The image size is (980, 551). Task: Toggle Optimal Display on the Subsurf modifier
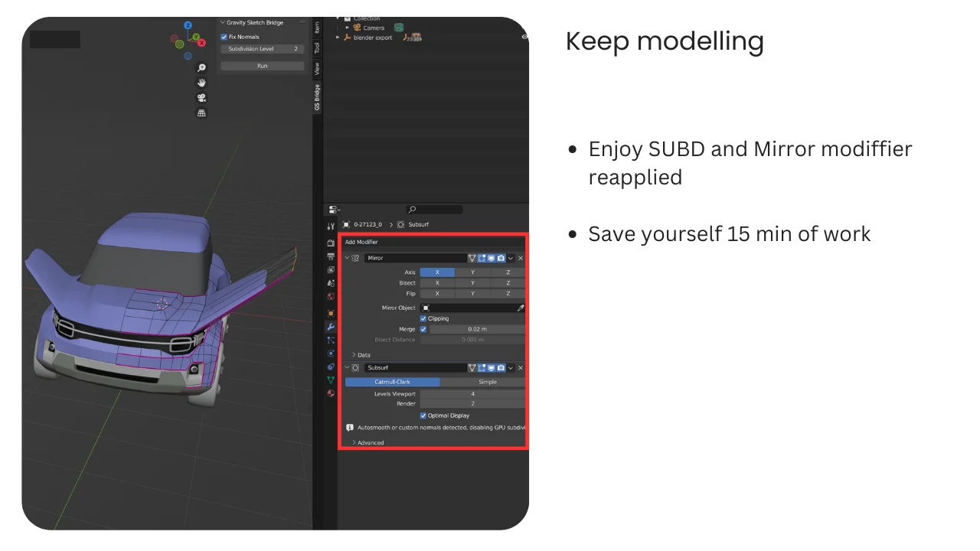(x=423, y=416)
